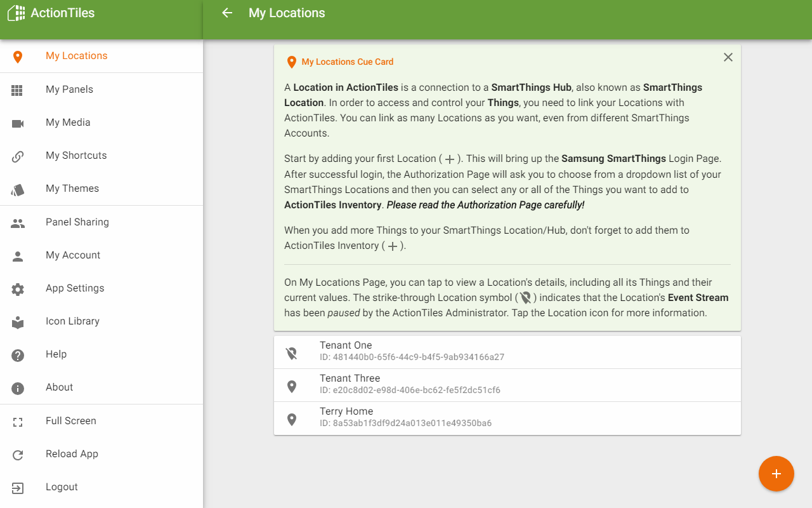Log out of ActionTiles
The image size is (812, 508).
[x=62, y=487]
